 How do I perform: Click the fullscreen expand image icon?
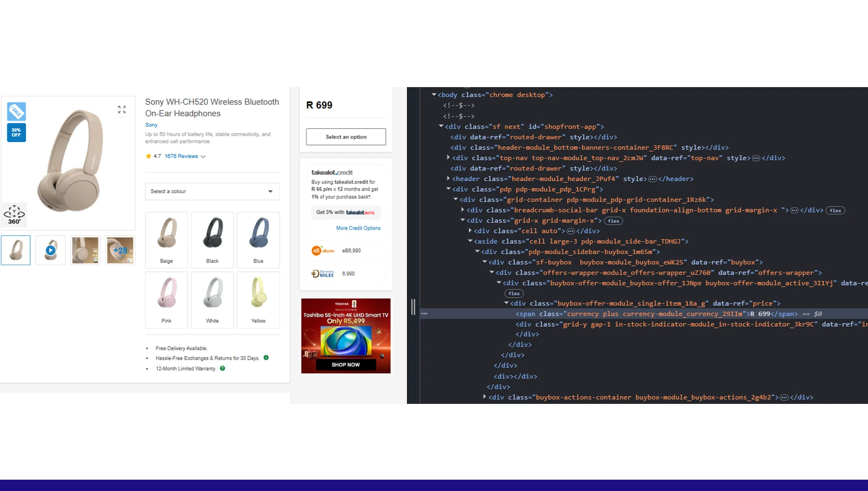point(122,110)
